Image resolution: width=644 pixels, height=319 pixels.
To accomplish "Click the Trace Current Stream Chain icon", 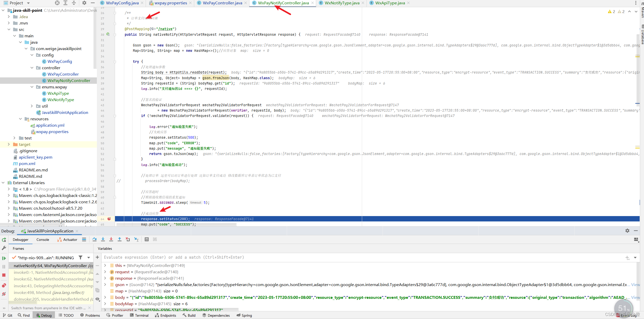I will point(155,240).
